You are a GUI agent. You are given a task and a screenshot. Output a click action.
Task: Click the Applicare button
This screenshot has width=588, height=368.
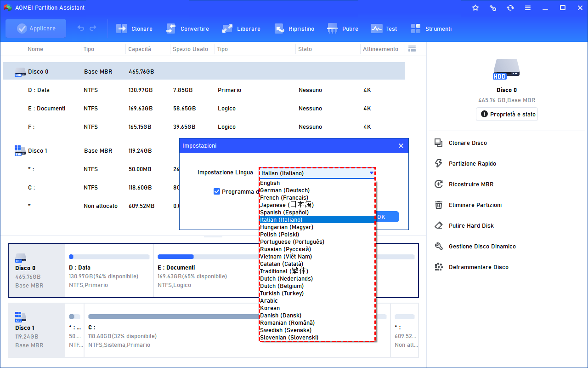[36, 29]
